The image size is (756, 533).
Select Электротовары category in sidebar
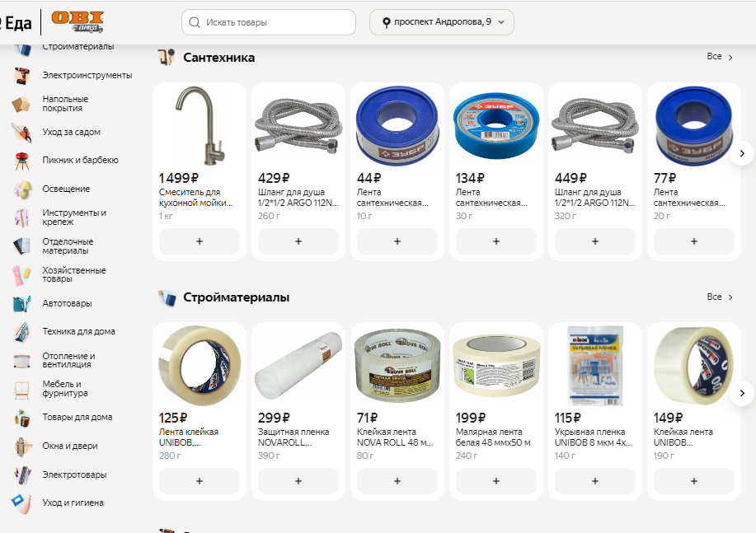click(x=74, y=475)
